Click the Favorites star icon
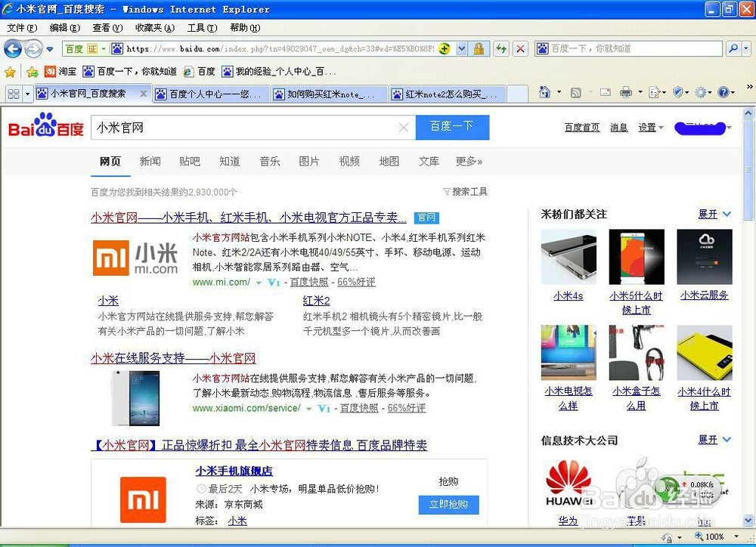Image resolution: width=756 pixels, height=547 pixels. (10, 72)
